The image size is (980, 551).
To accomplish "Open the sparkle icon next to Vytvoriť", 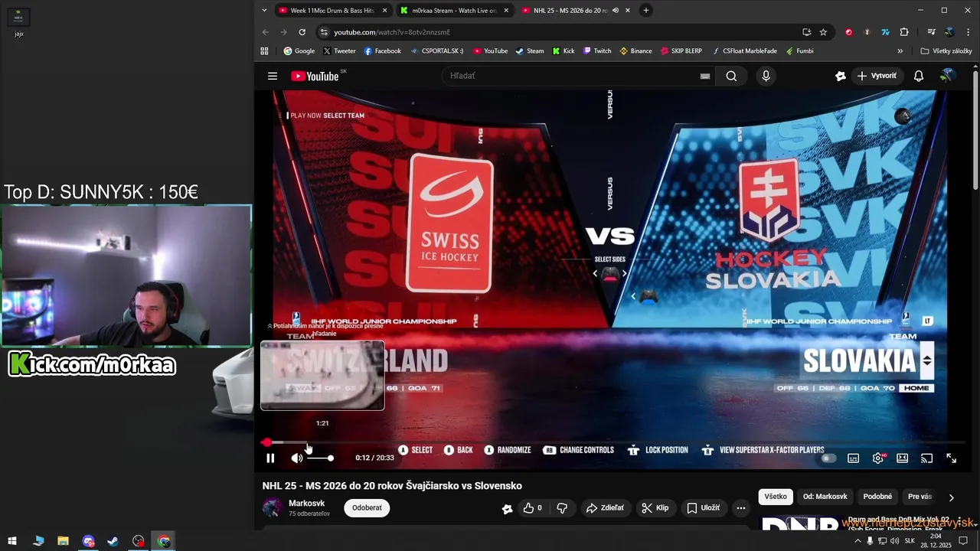I will 840,76.
